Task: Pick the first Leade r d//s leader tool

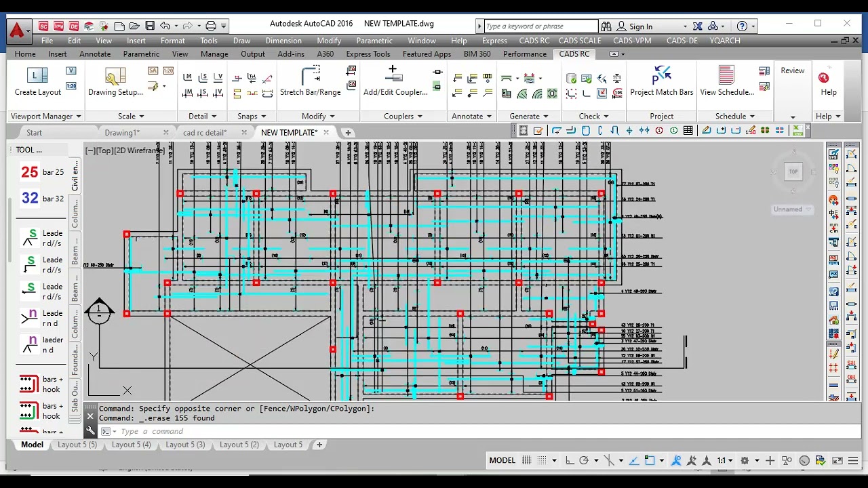Action: coord(42,238)
